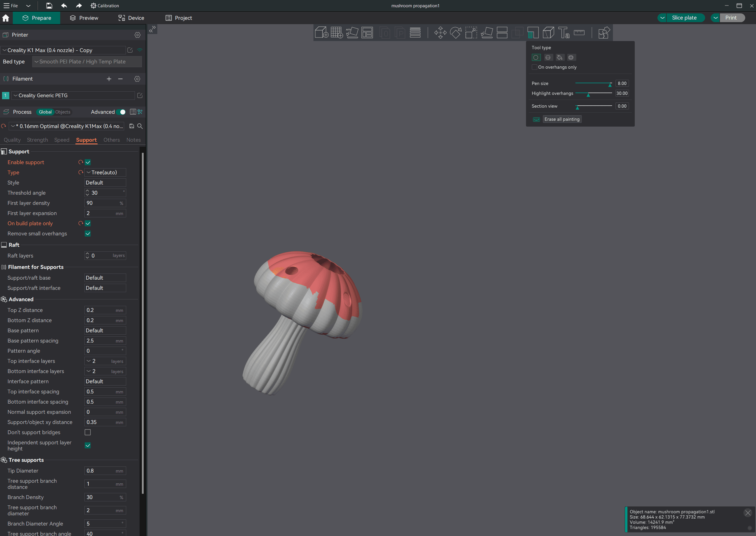The width and height of the screenshot is (756, 536).
Task: Toggle Enable support checkbox on
Action: click(x=88, y=162)
